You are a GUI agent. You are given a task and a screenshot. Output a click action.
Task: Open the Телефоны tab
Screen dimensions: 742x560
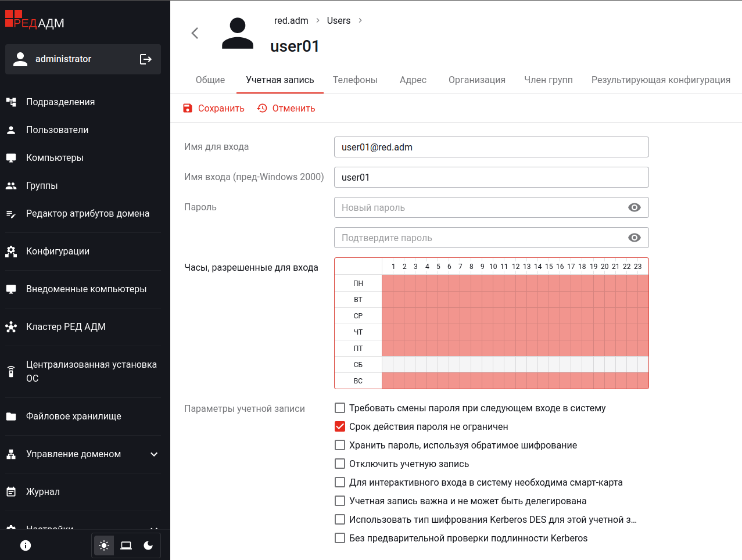pos(355,80)
